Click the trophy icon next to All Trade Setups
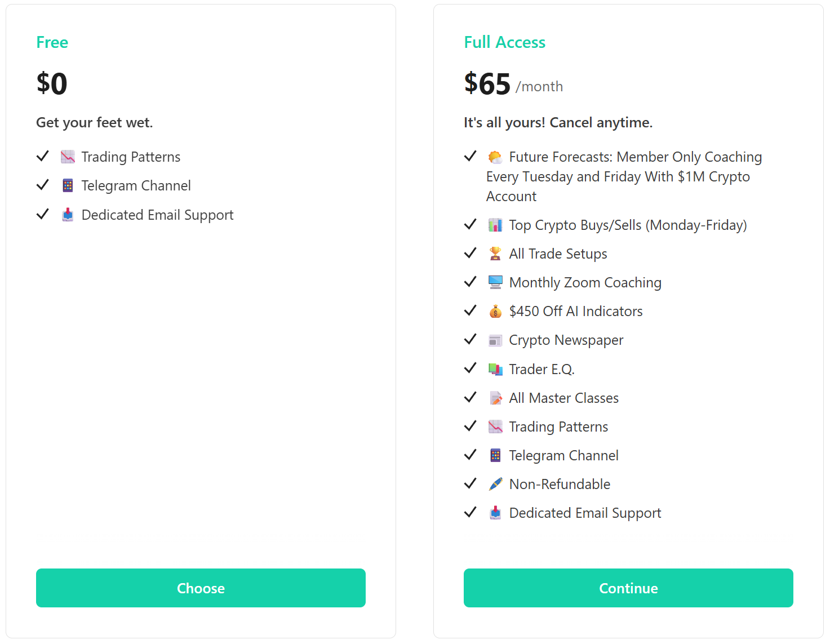Image resolution: width=830 pixels, height=644 pixels. tap(495, 254)
